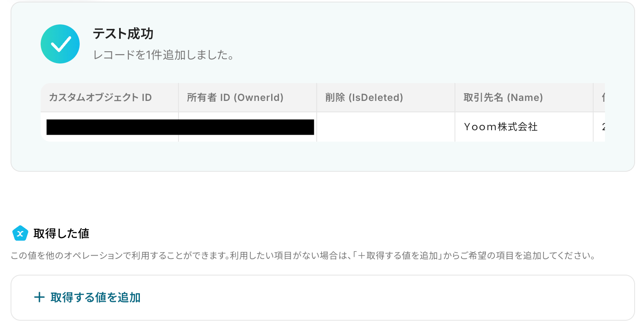Screen dimensions: 644x328
Task: Select the 取引先名 (Name) column header
Action: [524, 97]
